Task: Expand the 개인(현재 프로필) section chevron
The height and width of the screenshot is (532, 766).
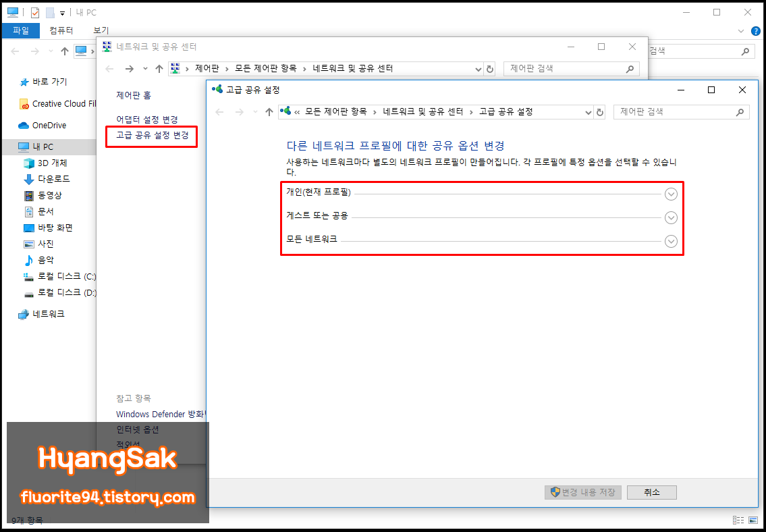Action: point(671,194)
